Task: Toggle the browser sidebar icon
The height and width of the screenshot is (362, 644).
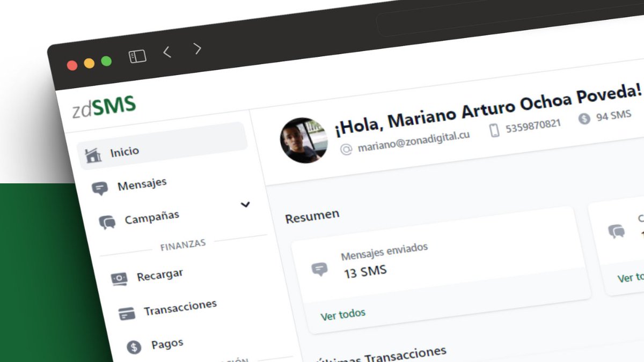Action: [x=138, y=56]
